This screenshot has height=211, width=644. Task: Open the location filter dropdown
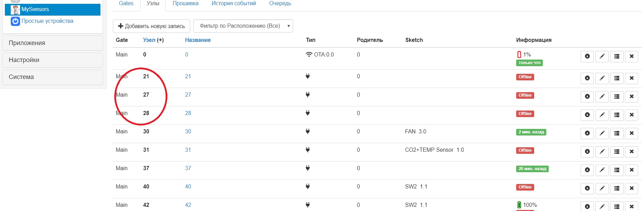click(243, 26)
